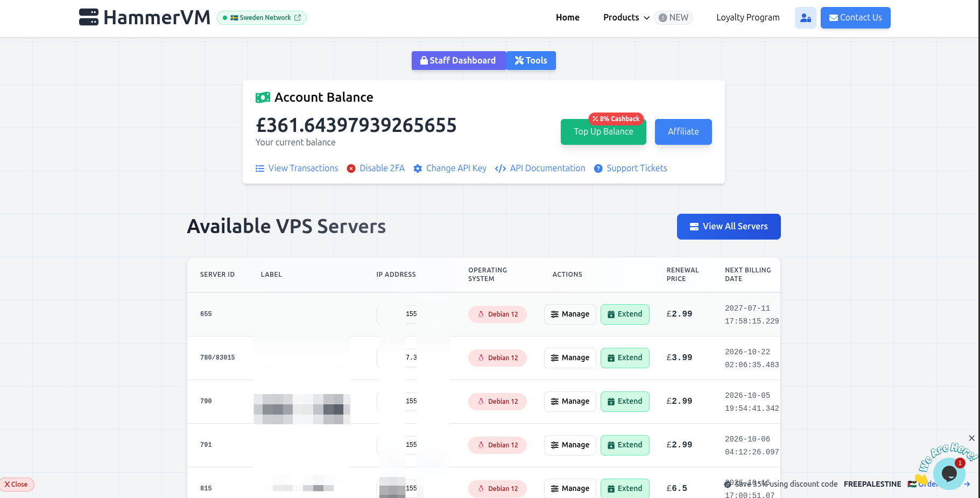
Task: Expand the Products dropdown menu
Action: tap(626, 17)
